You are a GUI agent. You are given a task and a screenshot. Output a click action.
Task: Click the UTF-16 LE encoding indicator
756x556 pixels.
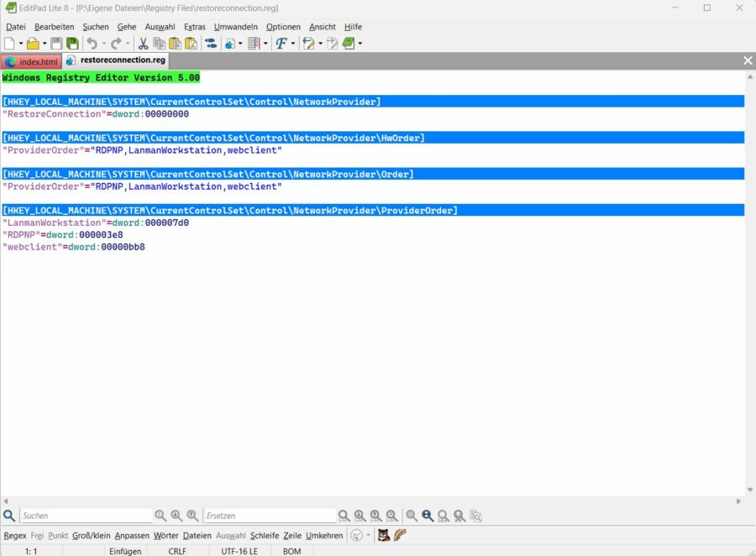click(239, 551)
